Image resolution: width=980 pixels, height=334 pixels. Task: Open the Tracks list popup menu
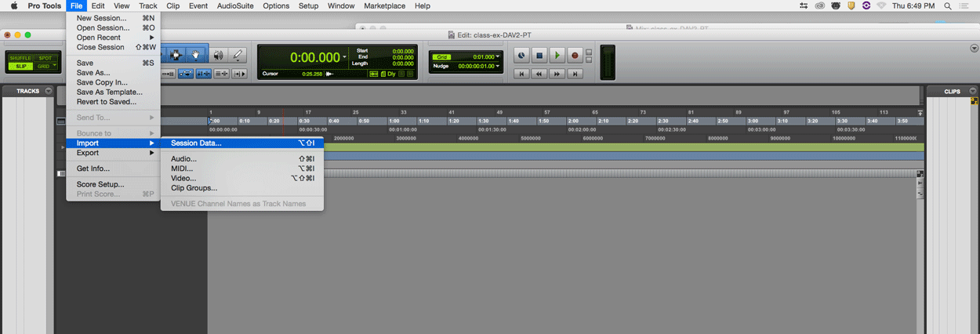click(x=49, y=91)
